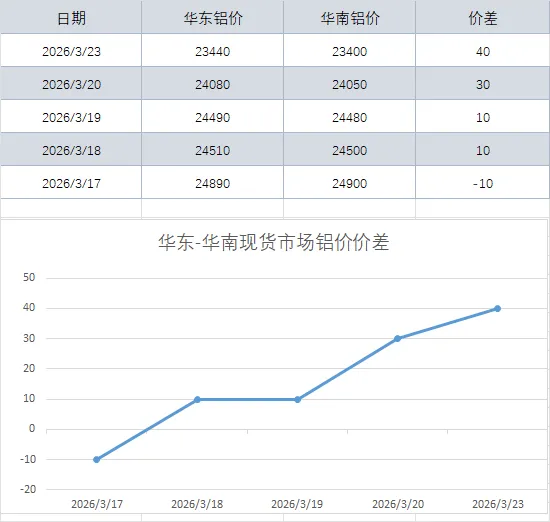Click the y-axis label 0
550x522 pixels.
pos(32,428)
